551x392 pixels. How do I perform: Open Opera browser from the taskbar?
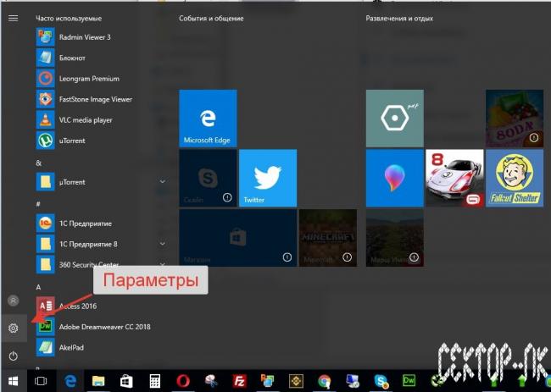tap(183, 382)
